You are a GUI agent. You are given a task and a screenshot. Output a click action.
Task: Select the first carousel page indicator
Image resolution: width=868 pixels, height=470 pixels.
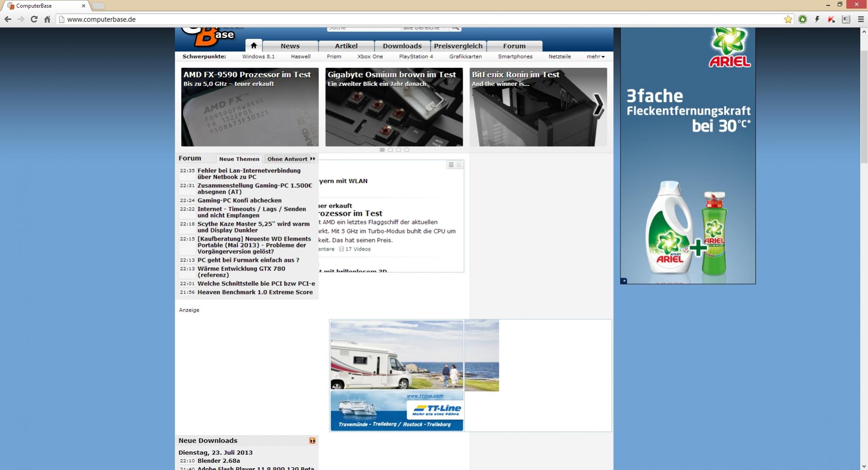(382, 150)
